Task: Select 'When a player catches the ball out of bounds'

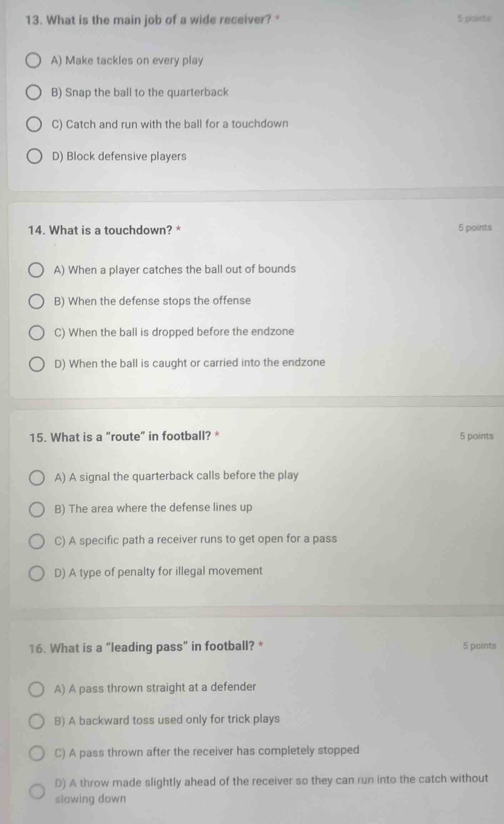Action: [x=36, y=270]
